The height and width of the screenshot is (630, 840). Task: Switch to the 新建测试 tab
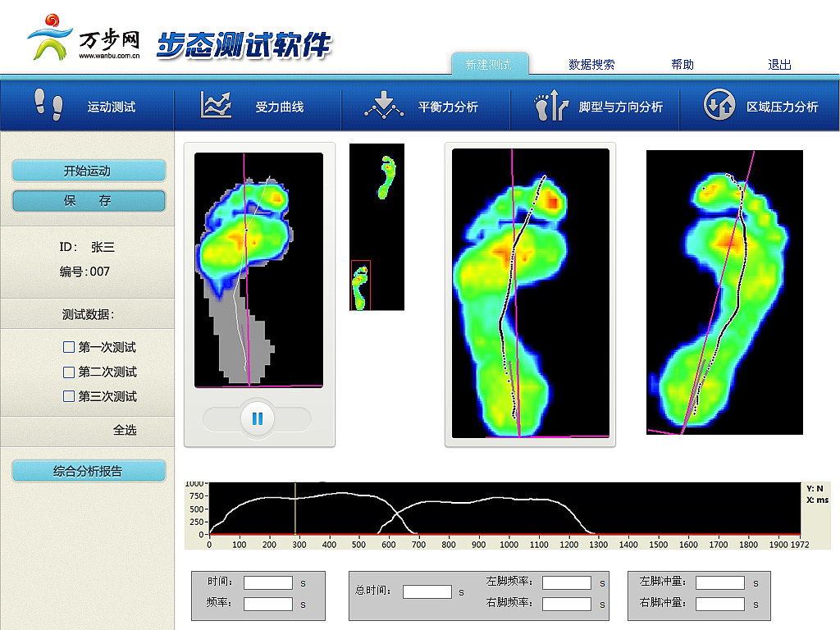point(490,64)
